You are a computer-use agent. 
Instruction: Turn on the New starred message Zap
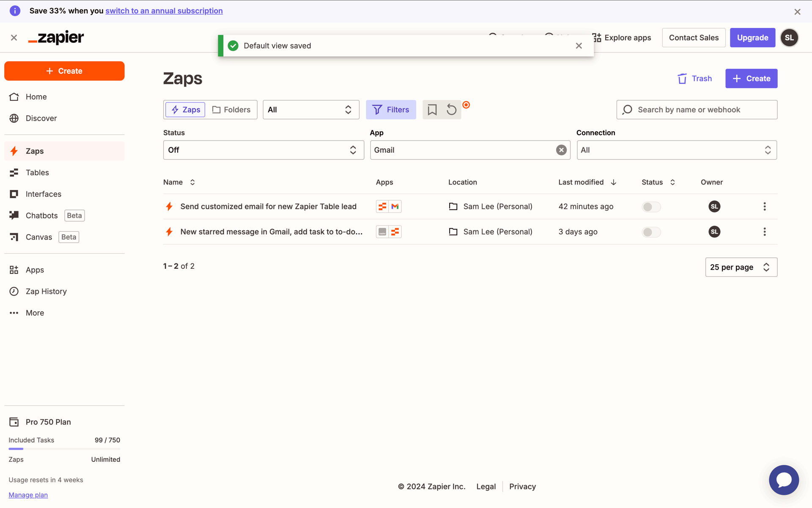point(651,232)
